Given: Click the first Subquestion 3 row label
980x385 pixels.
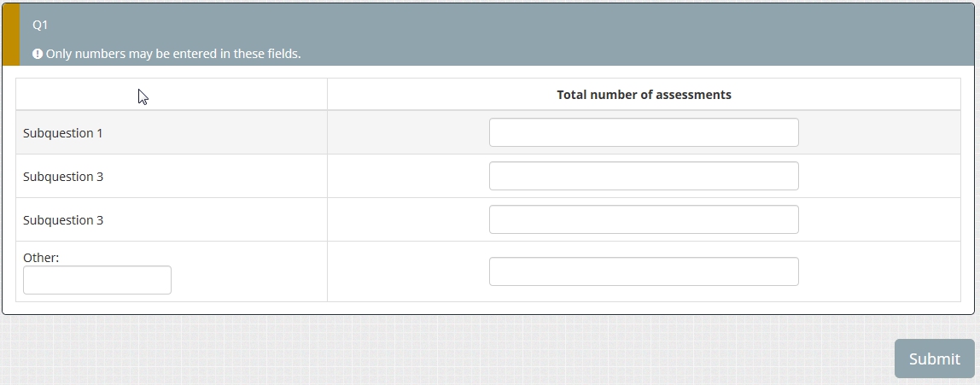Looking at the screenshot, I should point(63,177).
